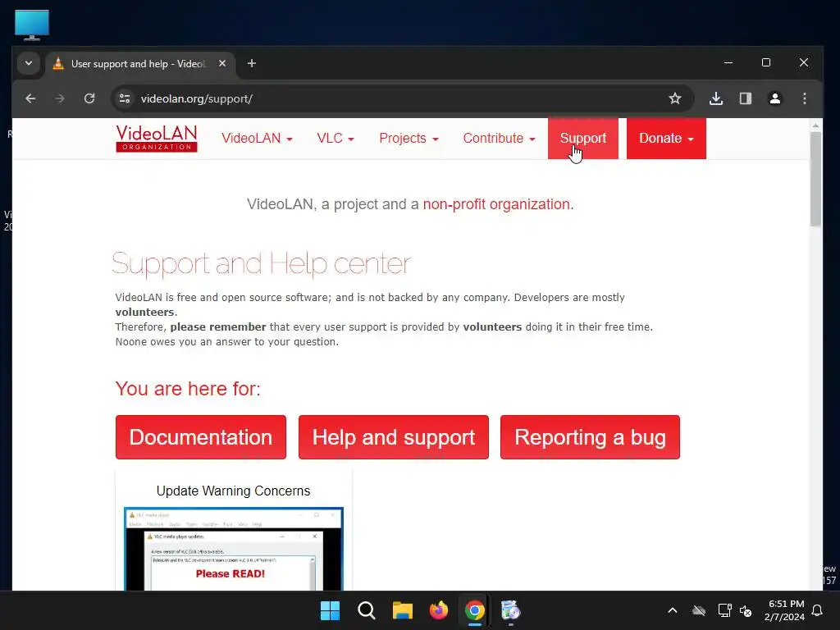Screen dimensions: 840x630
Task: Open the Update Warning Concerns thumbnail image
Action: click(x=234, y=549)
